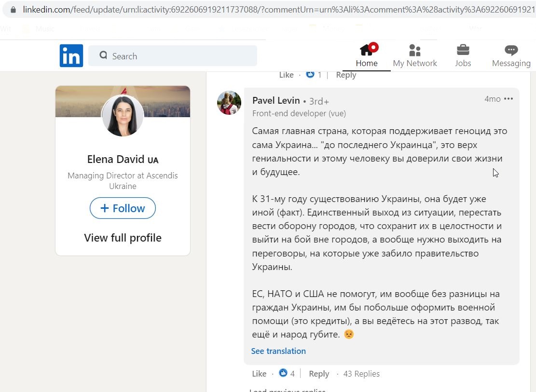Click the Jobs menu label

pos(463,63)
